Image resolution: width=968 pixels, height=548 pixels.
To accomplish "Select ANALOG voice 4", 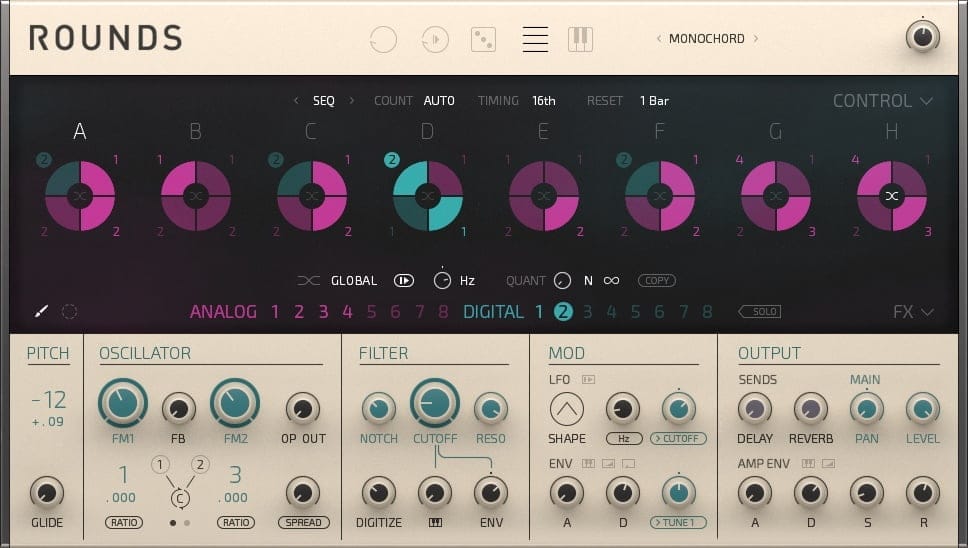I will point(348,312).
